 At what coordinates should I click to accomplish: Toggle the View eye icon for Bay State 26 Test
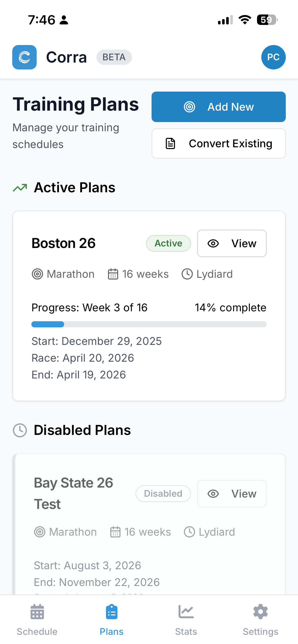click(x=213, y=494)
